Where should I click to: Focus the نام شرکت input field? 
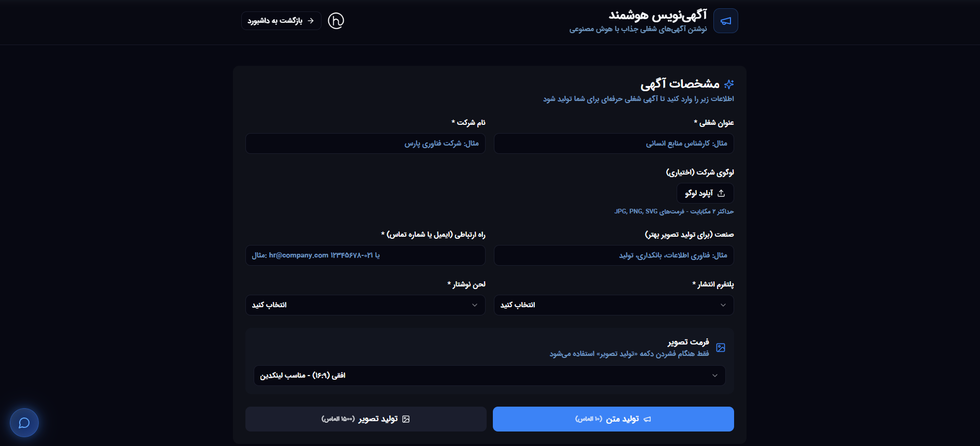[x=365, y=143]
